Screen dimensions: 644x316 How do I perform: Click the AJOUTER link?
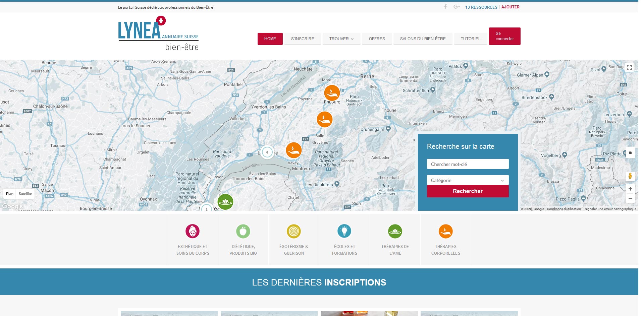[511, 7]
